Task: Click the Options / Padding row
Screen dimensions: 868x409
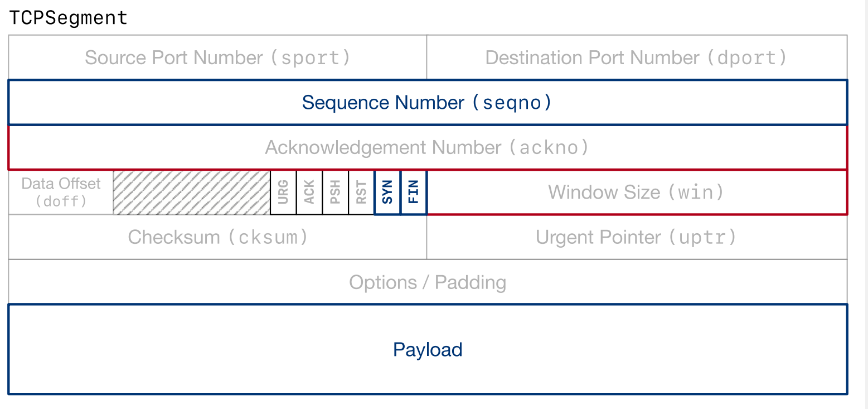Action: coord(427,282)
